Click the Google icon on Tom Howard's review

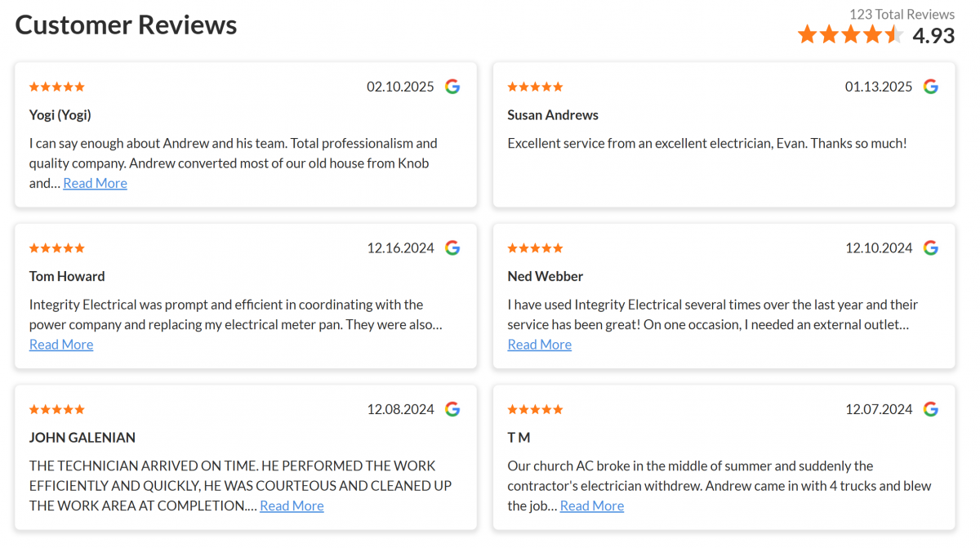[452, 248]
